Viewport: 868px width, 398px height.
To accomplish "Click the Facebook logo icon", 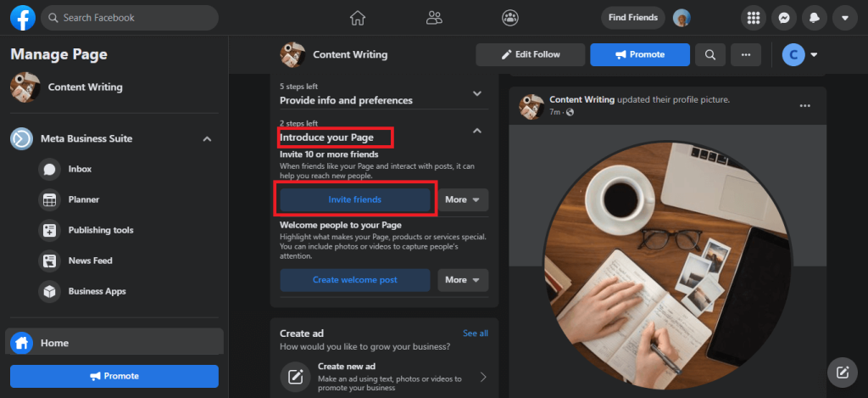I will [x=23, y=18].
